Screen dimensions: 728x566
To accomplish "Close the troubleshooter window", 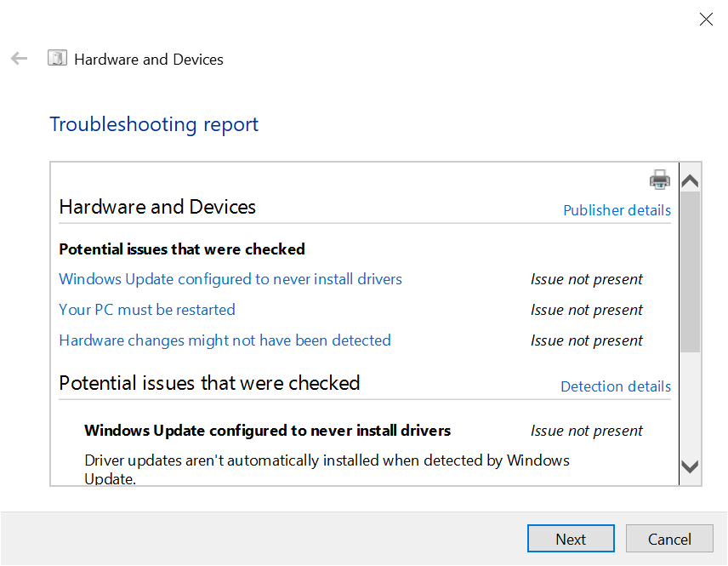I will tap(706, 19).
